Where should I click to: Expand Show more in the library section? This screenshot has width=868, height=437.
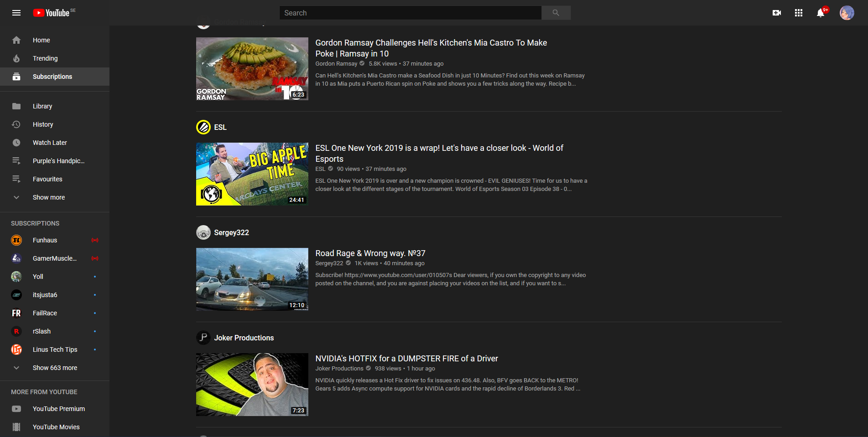55,197
